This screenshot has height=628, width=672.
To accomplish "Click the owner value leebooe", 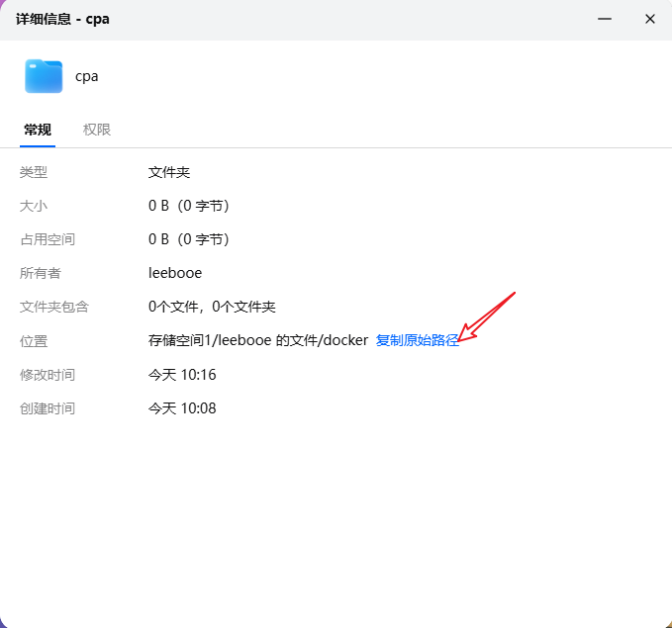I will pyautogui.click(x=175, y=273).
